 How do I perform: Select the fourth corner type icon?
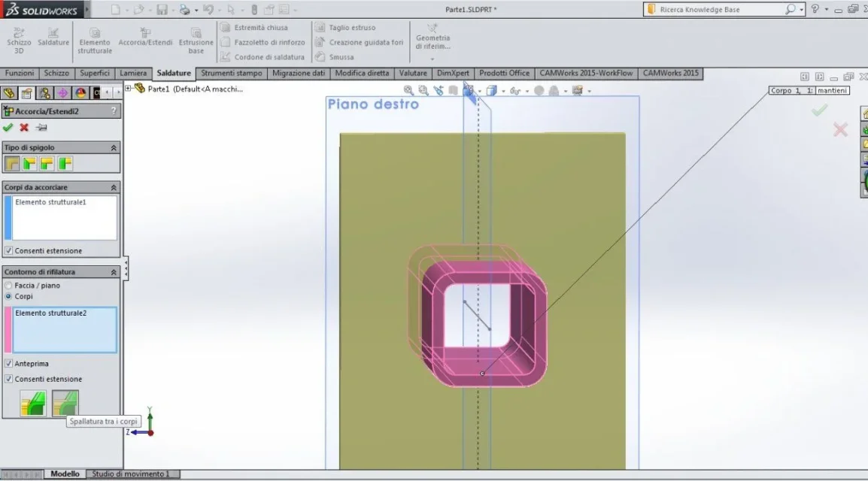click(x=65, y=164)
